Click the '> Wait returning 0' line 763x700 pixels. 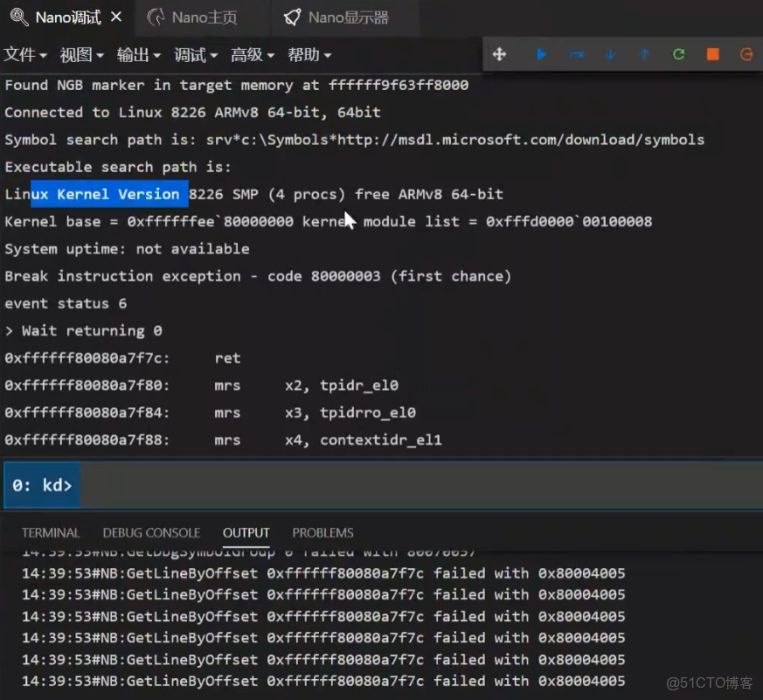tap(83, 330)
